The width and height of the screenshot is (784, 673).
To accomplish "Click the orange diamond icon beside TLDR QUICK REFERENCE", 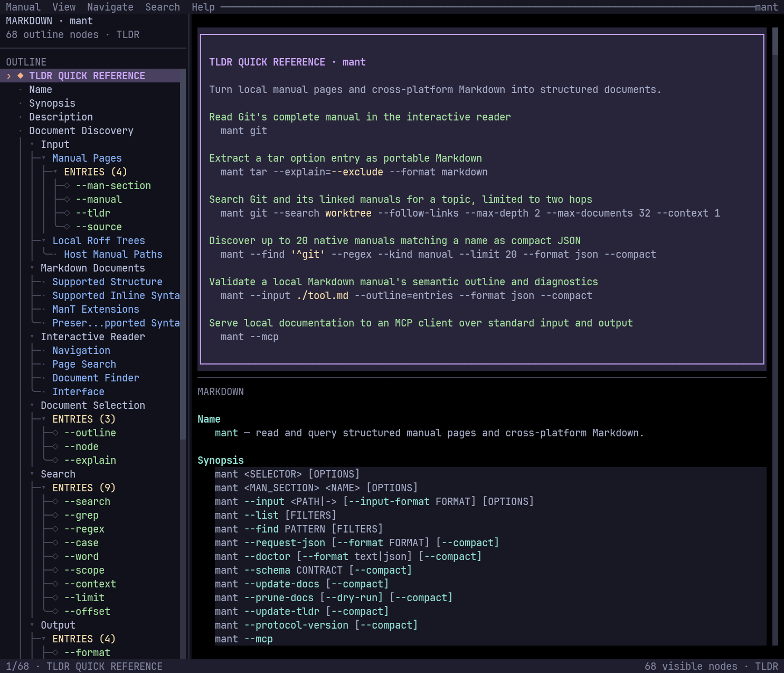I will (21, 76).
